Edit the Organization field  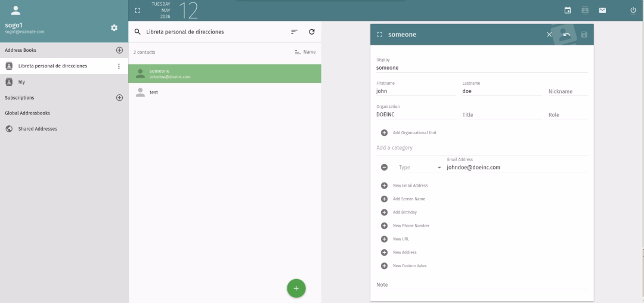tap(416, 115)
